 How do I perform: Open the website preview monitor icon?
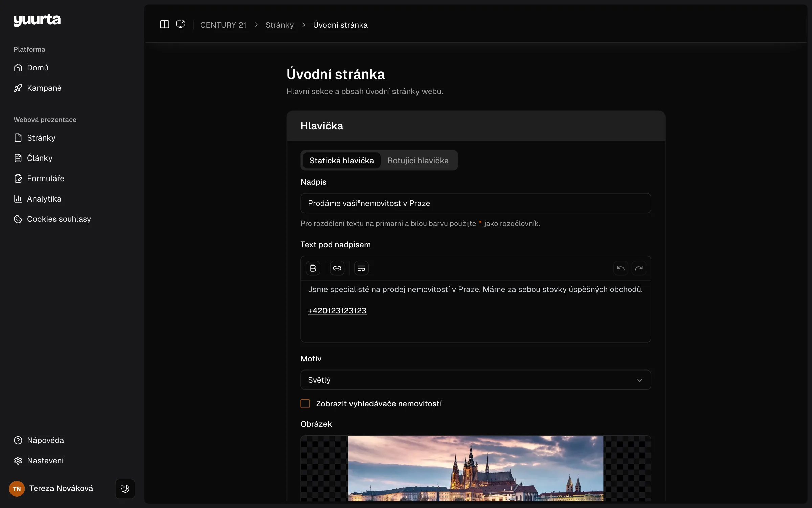(181, 25)
